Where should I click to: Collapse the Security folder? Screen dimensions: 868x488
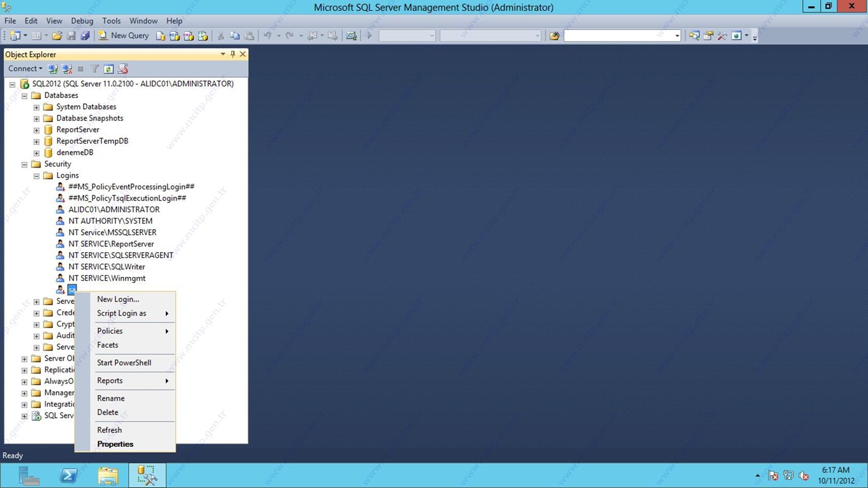point(24,164)
